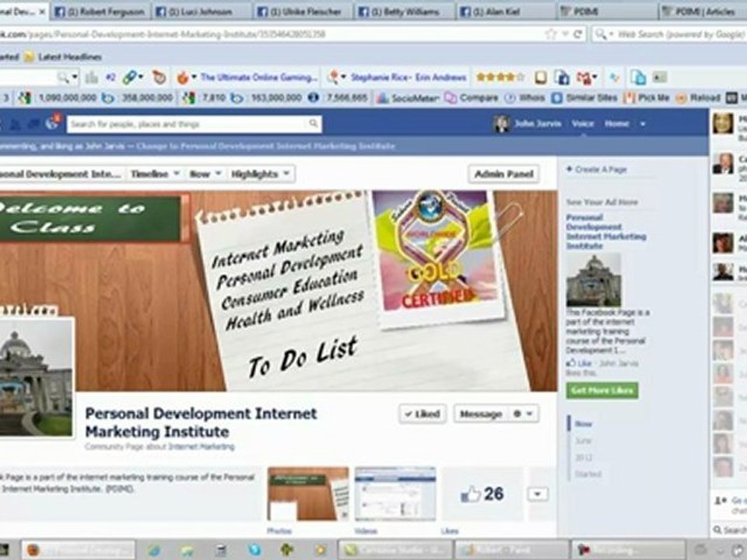Jump to Now in the timeline navigator
Viewport: 747px width, 560px height.
(584, 424)
